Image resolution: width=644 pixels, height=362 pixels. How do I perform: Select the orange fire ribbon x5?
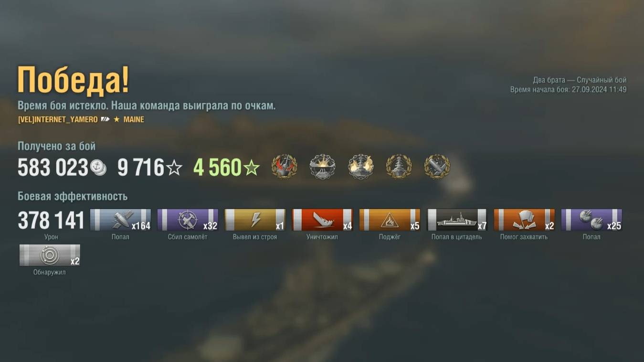390,220
